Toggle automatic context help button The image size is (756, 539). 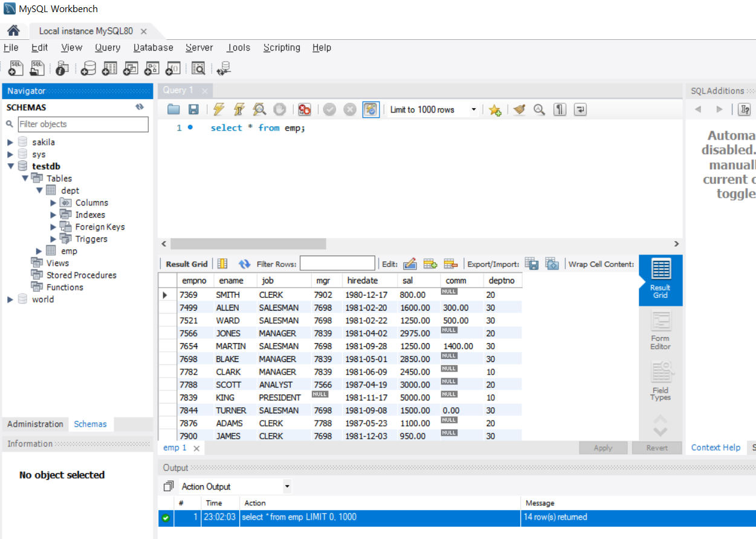click(745, 109)
